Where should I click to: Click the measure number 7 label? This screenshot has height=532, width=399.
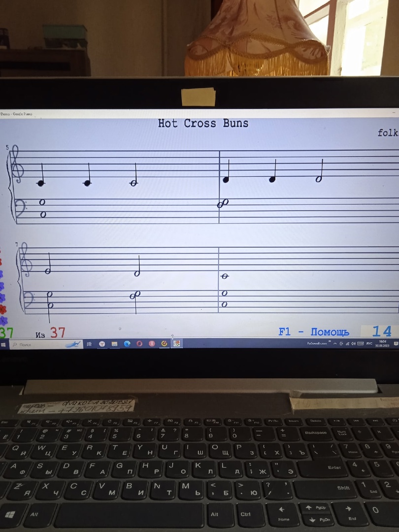pos(16,244)
